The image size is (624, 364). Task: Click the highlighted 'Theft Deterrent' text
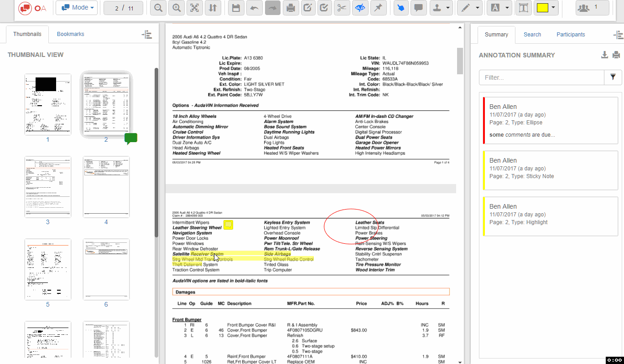[x=187, y=264]
